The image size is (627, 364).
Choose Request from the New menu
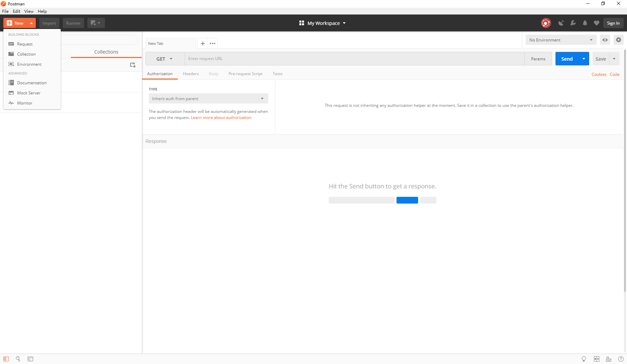click(x=32, y=44)
